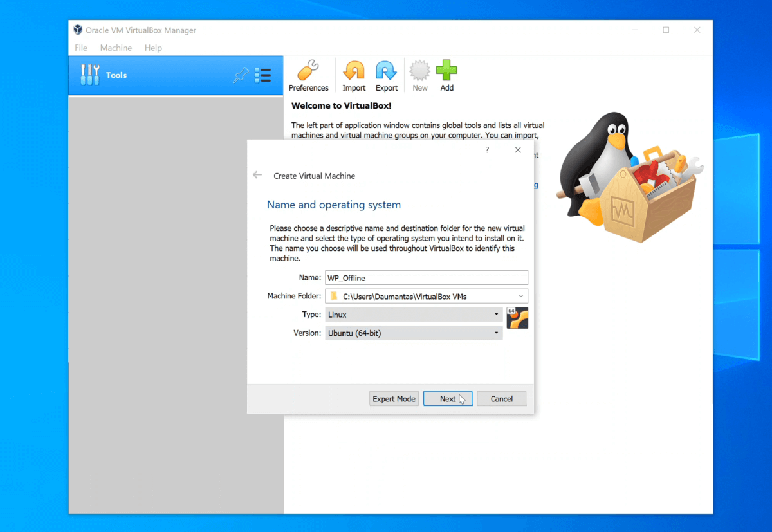Click the question mark help button in dialog
The width and height of the screenshot is (772, 532).
(x=487, y=150)
